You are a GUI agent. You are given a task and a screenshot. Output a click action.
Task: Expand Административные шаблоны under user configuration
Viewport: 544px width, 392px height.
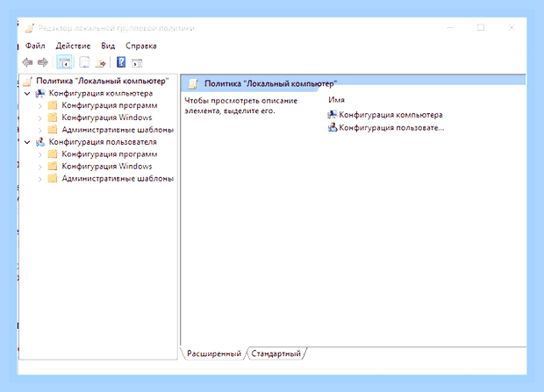click(x=39, y=180)
